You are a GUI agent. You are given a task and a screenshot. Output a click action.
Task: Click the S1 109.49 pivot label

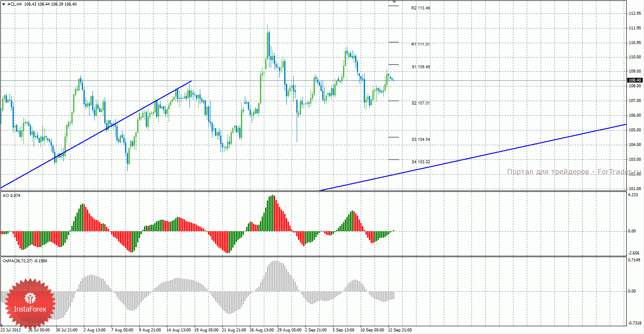coord(421,67)
